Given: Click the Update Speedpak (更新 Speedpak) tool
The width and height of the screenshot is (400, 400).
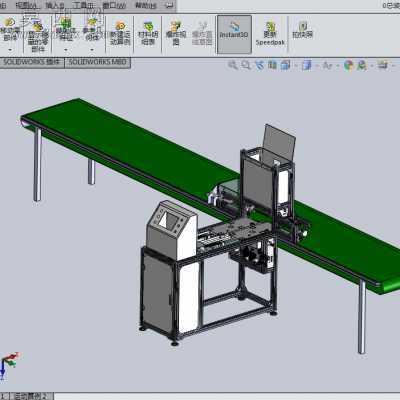Looking at the screenshot, I should click(x=270, y=33).
